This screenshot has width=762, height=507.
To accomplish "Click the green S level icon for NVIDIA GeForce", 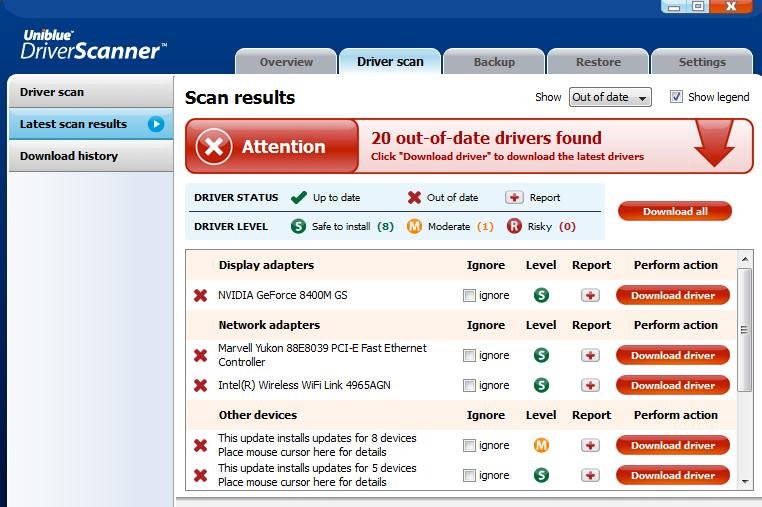I will click(541, 295).
